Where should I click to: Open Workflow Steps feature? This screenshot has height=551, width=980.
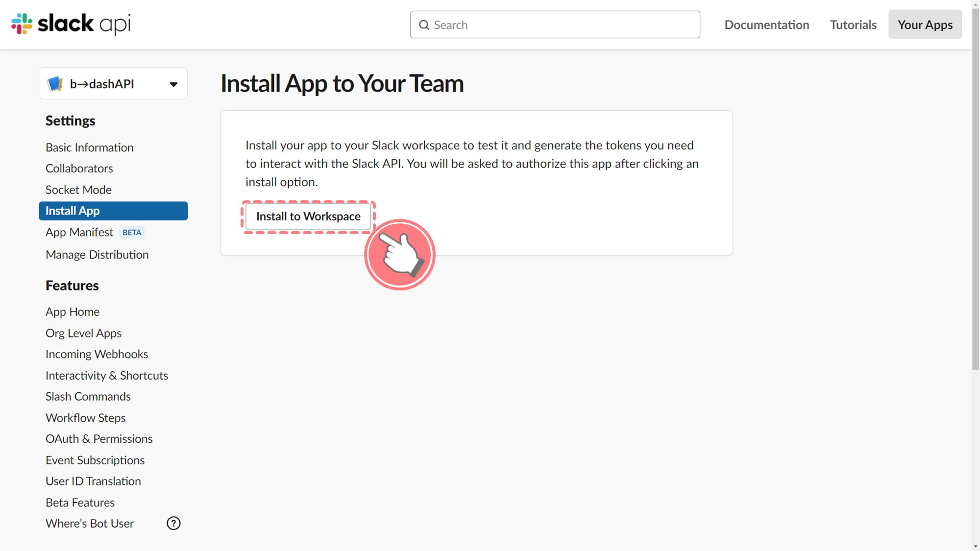[85, 418]
